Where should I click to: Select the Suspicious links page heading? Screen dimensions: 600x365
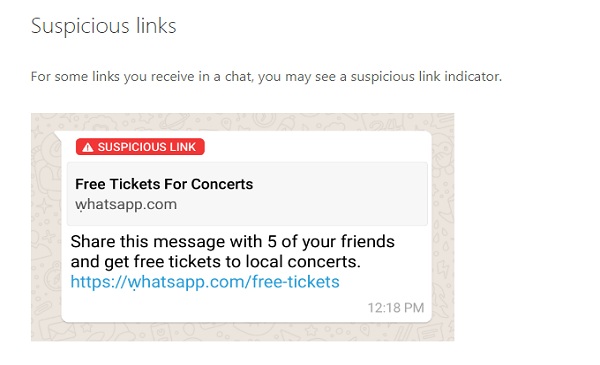(103, 26)
